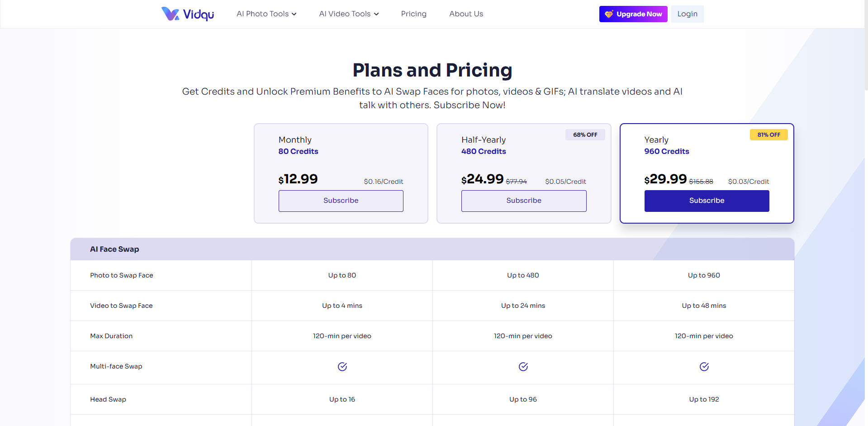868x426 pixels.
Task: Open the Pricing menu item
Action: [413, 14]
